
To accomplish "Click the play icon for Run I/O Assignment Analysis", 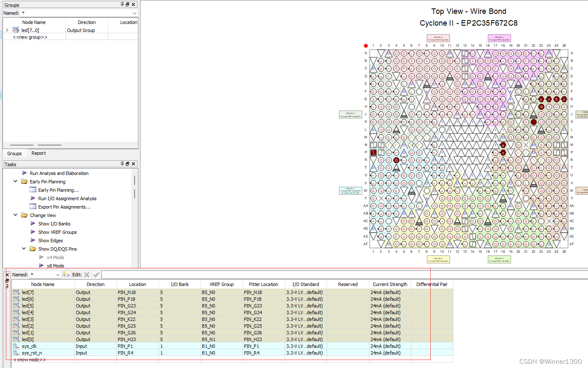I will (33, 198).
